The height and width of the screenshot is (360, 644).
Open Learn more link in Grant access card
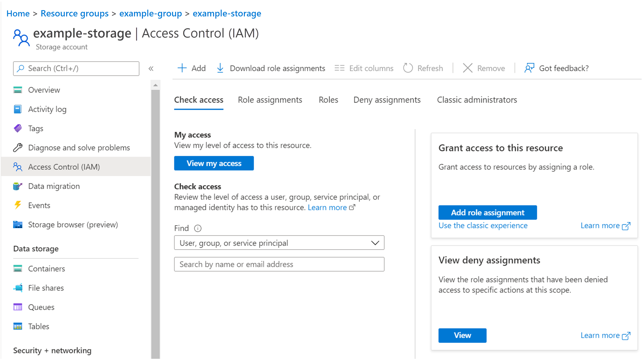600,226
